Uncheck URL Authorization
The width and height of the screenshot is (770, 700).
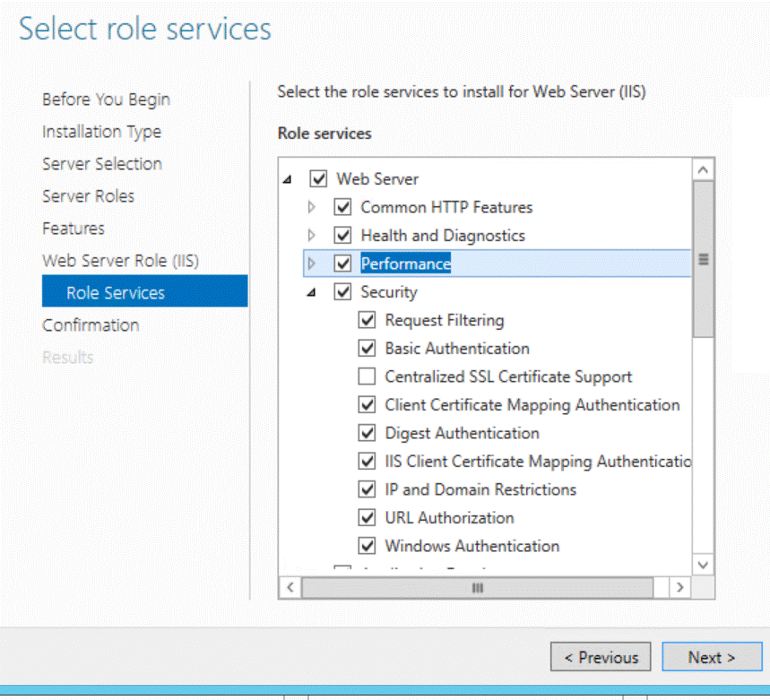pyautogui.click(x=367, y=517)
